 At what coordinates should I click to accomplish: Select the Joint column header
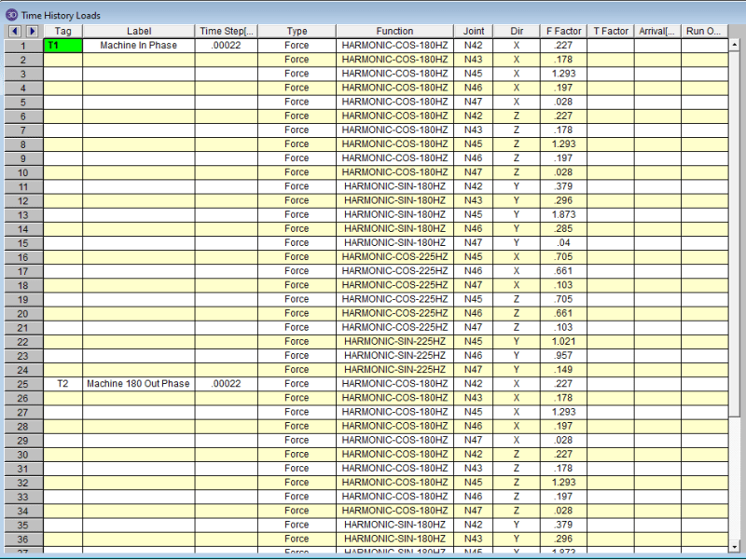pos(474,32)
